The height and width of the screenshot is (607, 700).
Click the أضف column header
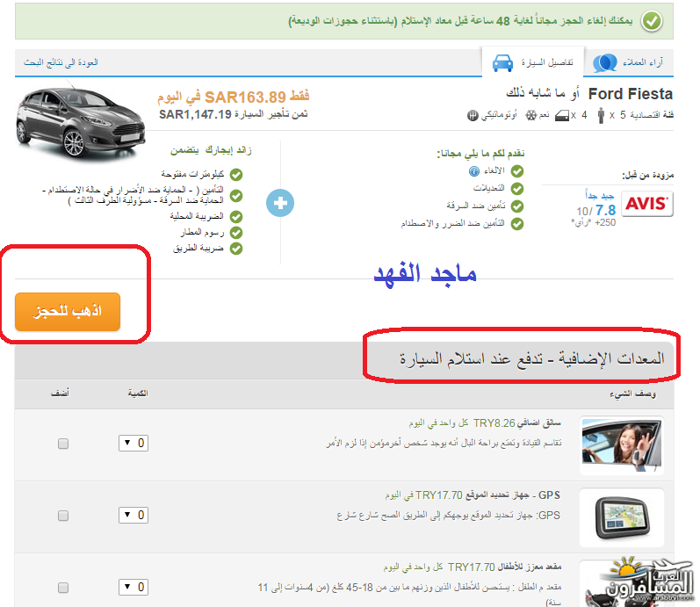60,393
